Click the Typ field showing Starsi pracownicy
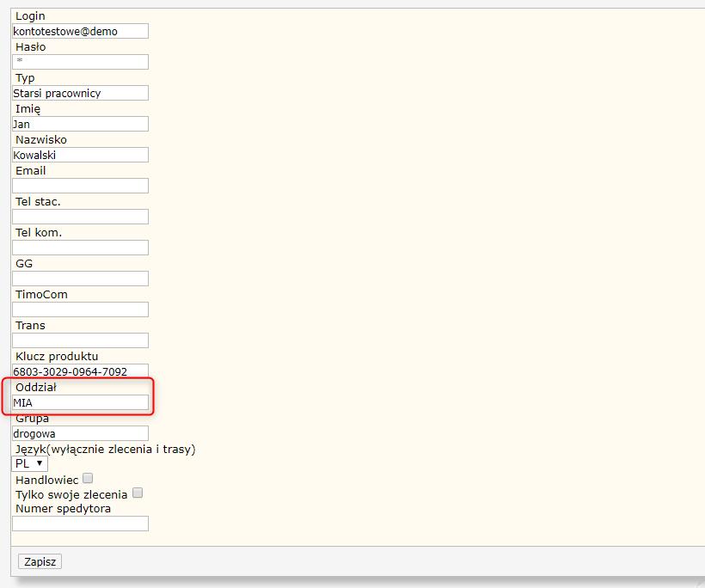 [80, 93]
